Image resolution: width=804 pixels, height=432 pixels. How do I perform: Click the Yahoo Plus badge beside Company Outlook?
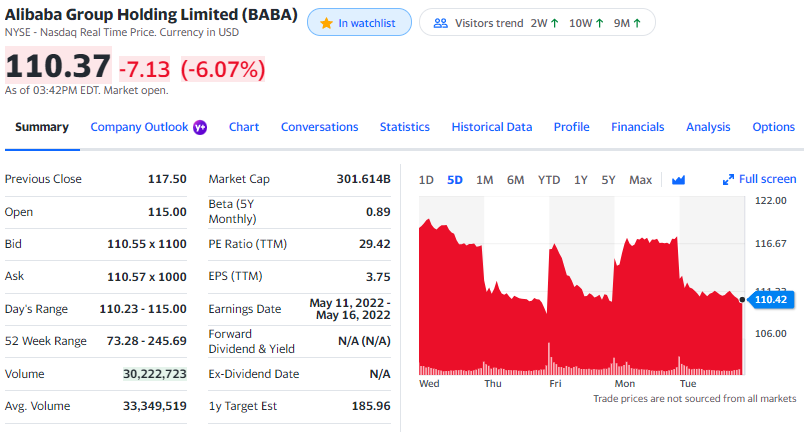200,128
